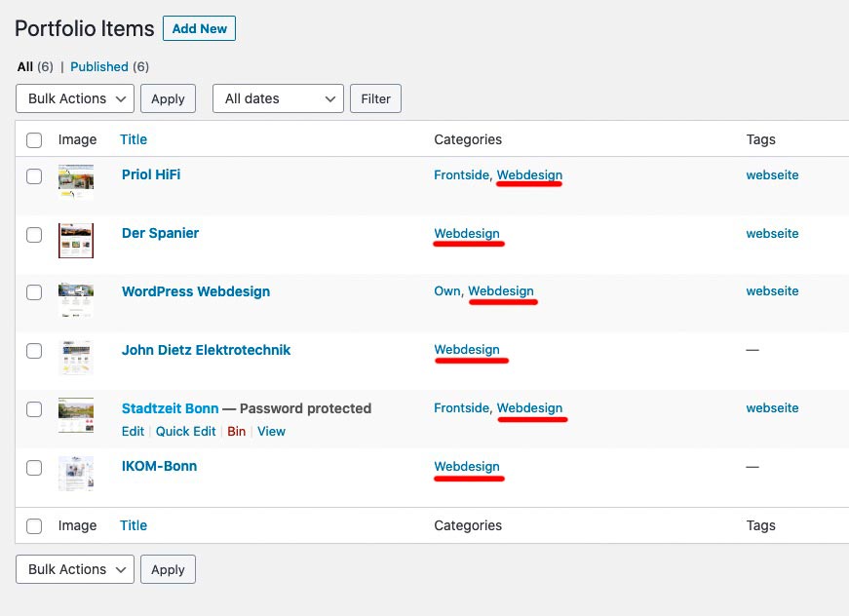The height and width of the screenshot is (616, 849).
Task: Check the WordPress Webdesign row checkbox
Action: 34,292
